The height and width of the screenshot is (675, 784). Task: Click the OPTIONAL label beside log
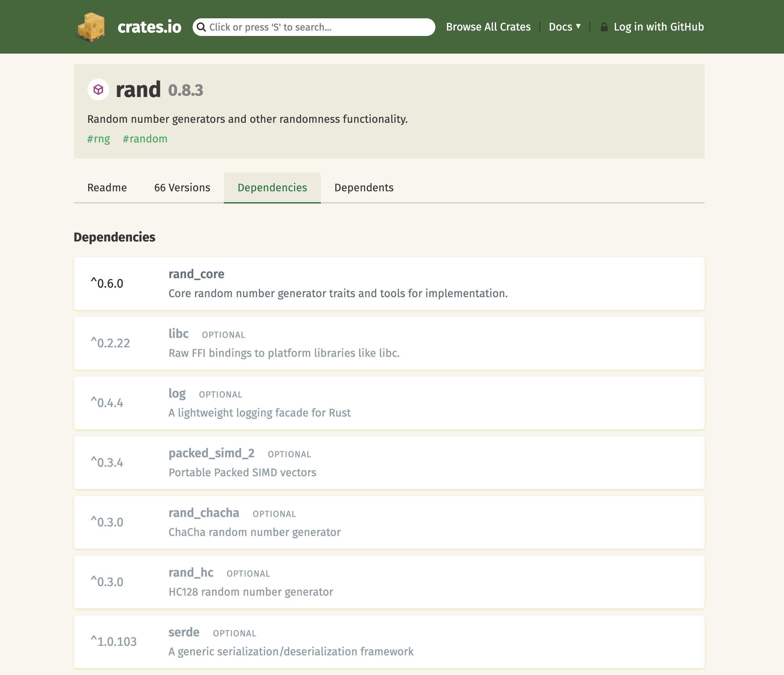click(x=221, y=394)
